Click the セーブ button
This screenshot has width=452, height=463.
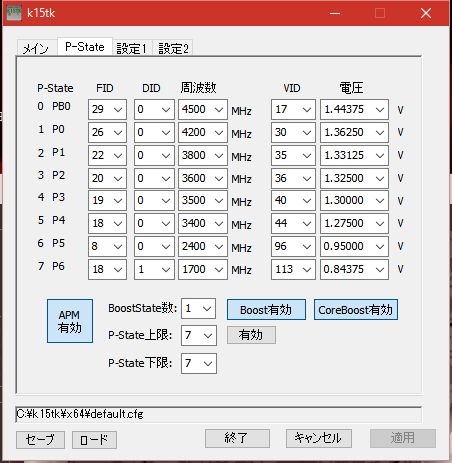point(40,439)
